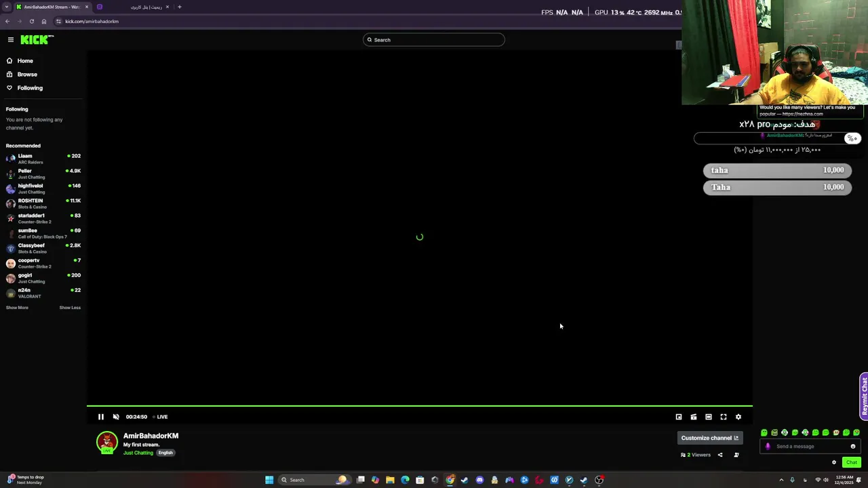Click the English language tag
This screenshot has width=868, height=488.
(x=165, y=453)
